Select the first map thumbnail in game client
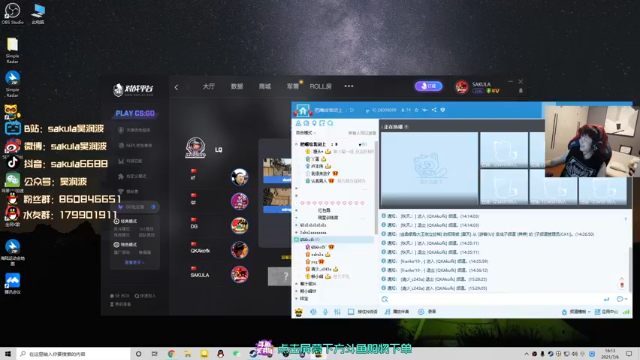Screen dimensions: 640x360 point(277,170)
